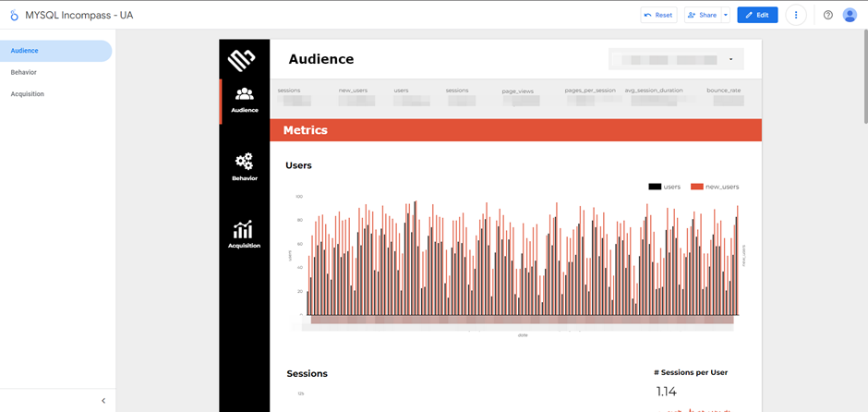
Task: Select the Audience page in the left panel
Action: pos(25,51)
